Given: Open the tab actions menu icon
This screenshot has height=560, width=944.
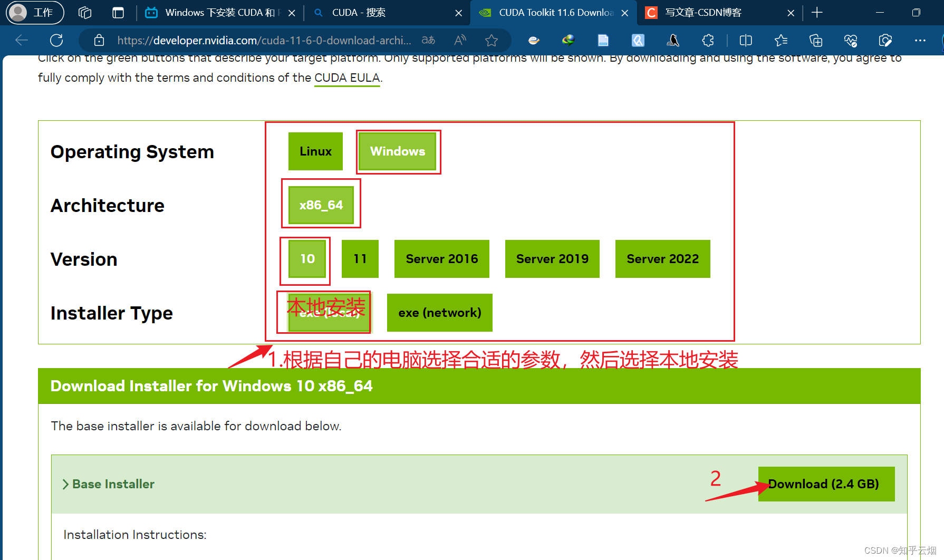Looking at the screenshot, I should (x=118, y=13).
